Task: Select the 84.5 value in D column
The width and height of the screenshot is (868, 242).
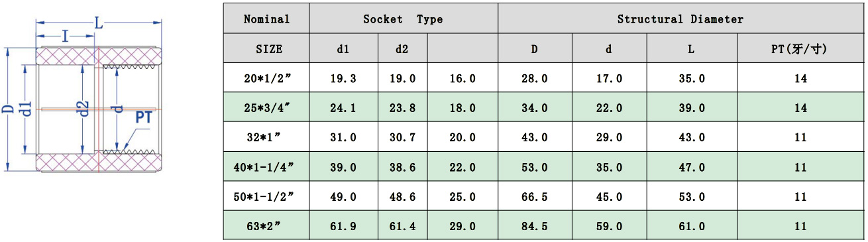Action: (535, 226)
